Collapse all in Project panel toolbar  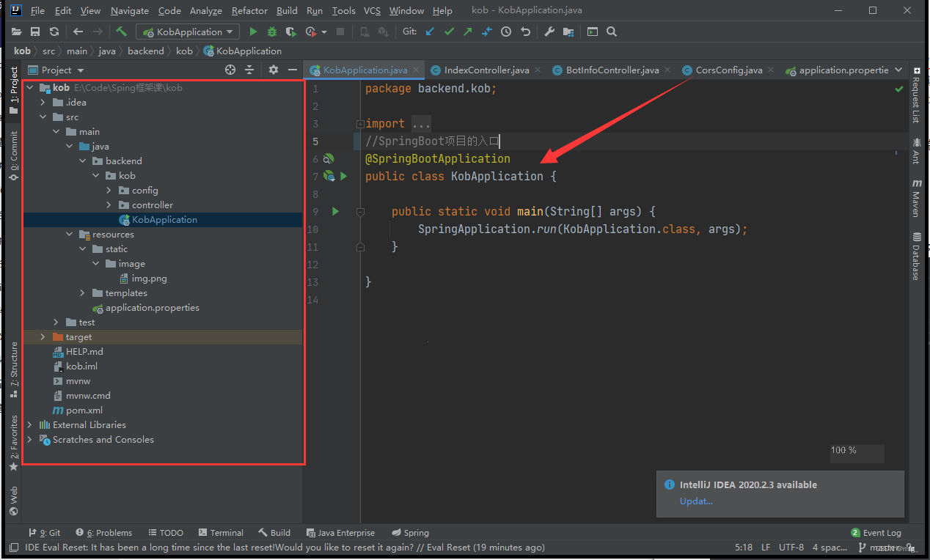pyautogui.click(x=249, y=70)
